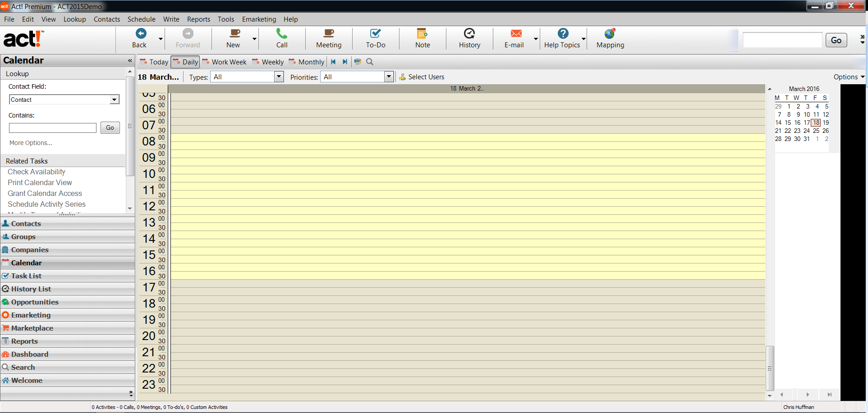Open Task List in the navigation pane
The image size is (868, 413).
click(x=68, y=276)
